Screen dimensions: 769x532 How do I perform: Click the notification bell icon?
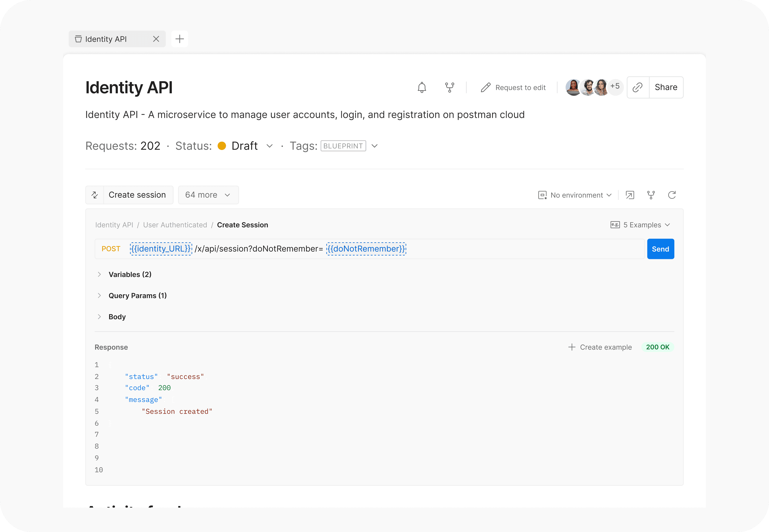422,87
